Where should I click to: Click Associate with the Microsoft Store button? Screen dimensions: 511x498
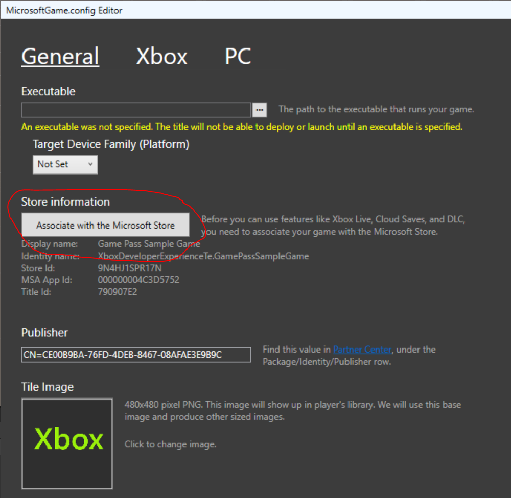(105, 225)
